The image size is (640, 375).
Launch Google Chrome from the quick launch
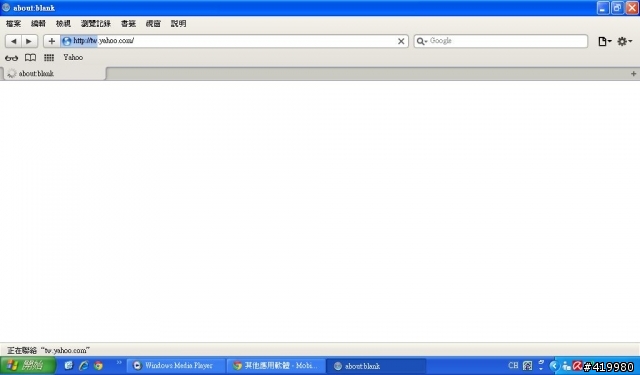(x=98, y=365)
